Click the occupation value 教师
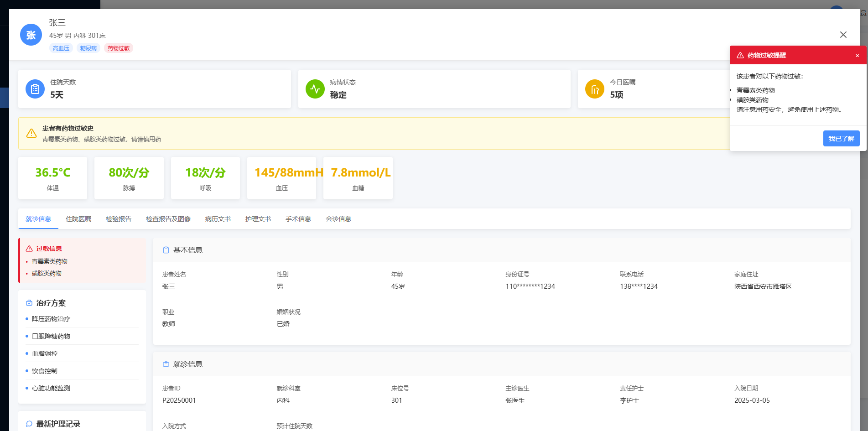The width and height of the screenshot is (868, 431). point(169,324)
